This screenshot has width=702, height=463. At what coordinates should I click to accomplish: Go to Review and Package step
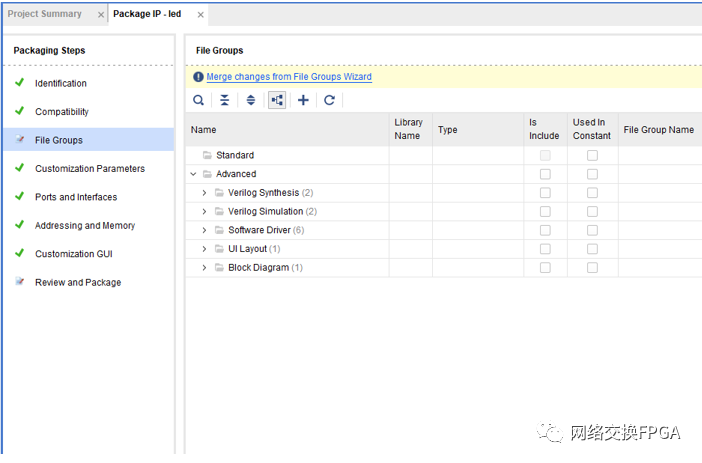pyautogui.click(x=78, y=283)
